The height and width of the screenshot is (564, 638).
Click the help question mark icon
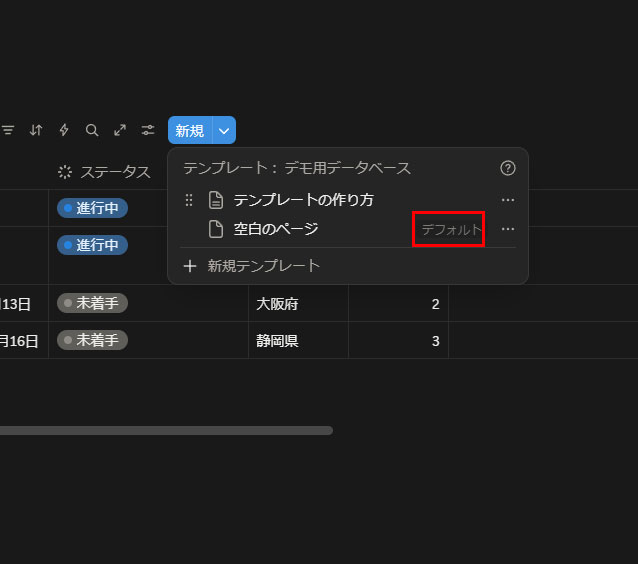pos(507,168)
